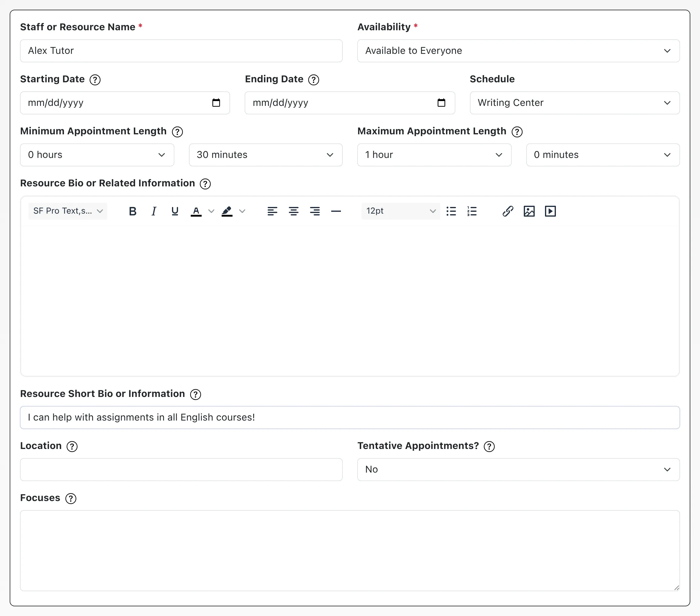Insert media video in the bio
This screenshot has width=700, height=616.
(550, 211)
